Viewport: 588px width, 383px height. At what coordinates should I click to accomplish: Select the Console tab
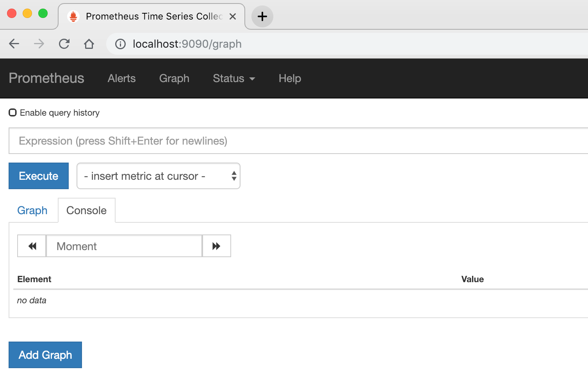pyautogui.click(x=86, y=210)
